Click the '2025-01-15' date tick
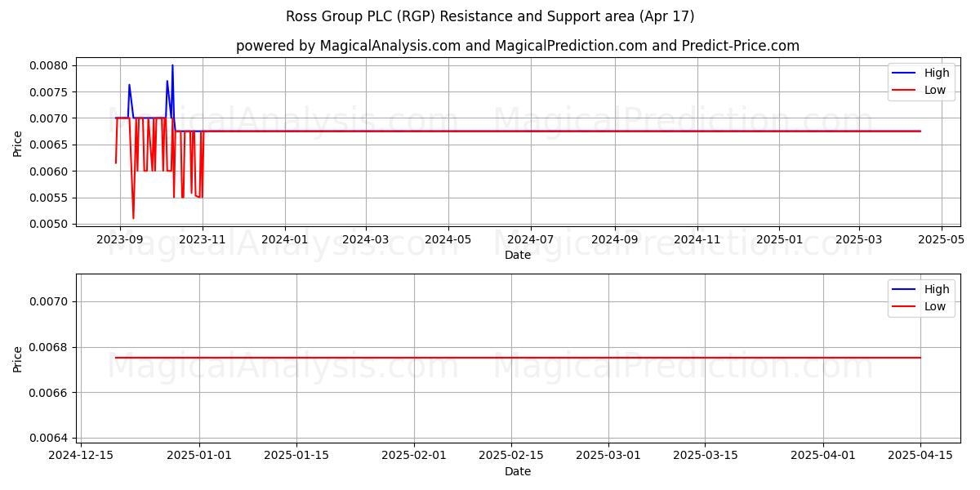 click(296, 457)
